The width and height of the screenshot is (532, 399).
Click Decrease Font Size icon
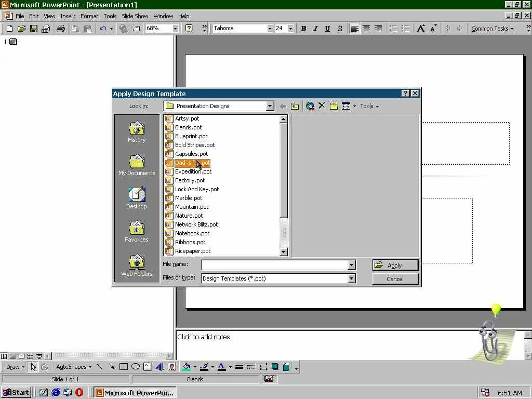(433, 29)
